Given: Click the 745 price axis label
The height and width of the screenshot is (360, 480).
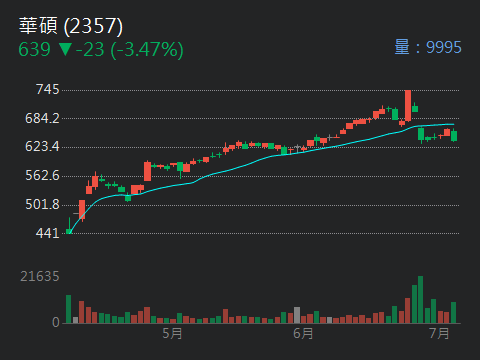Looking at the screenshot, I should [x=48, y=90].
